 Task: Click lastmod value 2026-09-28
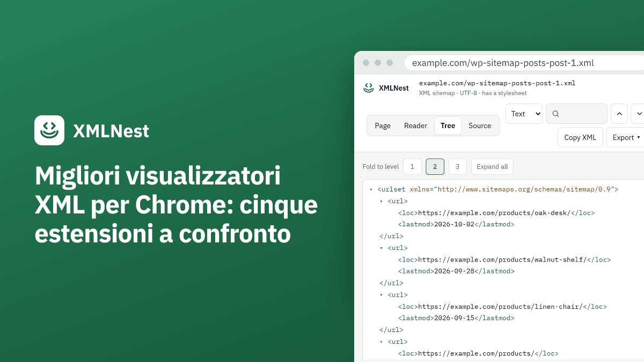[455, 271]
